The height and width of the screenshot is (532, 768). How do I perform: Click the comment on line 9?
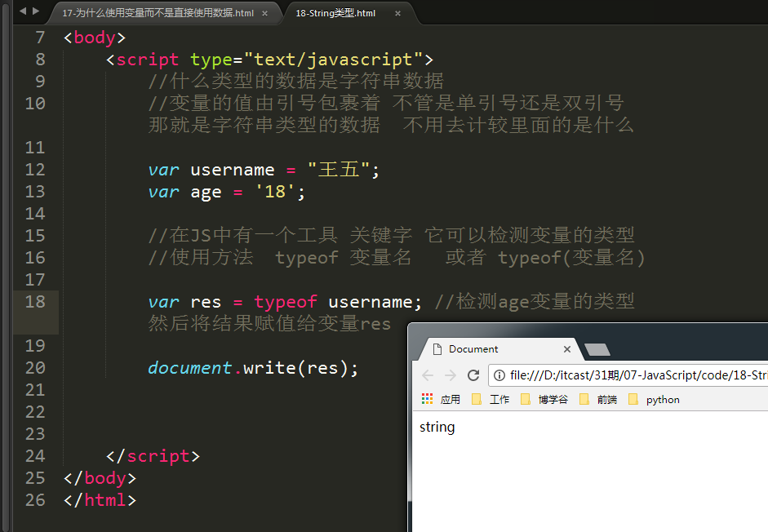click(295, 81)
